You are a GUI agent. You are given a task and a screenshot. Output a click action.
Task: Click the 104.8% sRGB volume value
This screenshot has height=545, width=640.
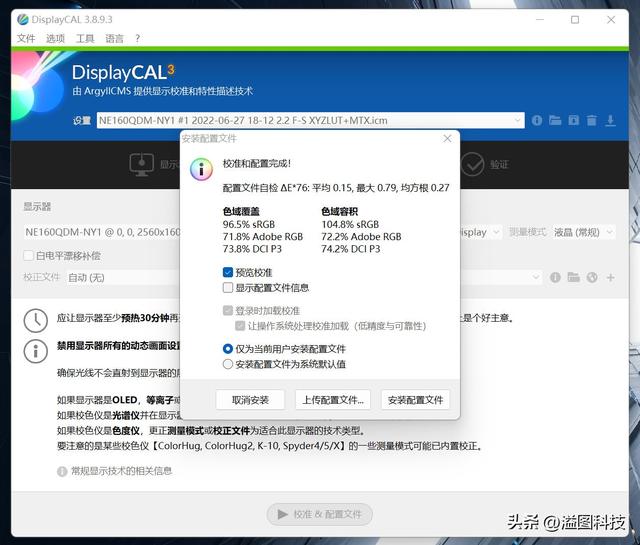pos(350,225)
